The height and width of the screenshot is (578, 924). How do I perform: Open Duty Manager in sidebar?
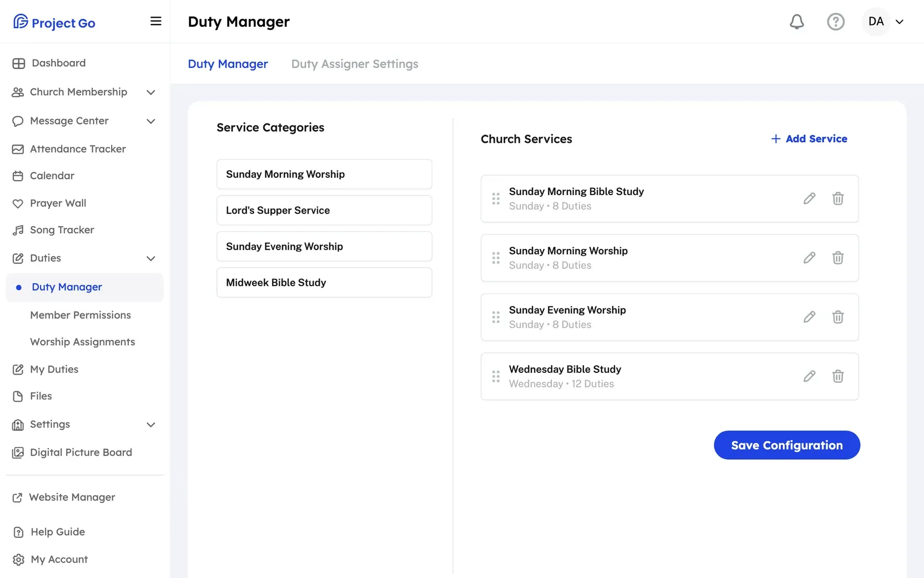coord(84,287)
